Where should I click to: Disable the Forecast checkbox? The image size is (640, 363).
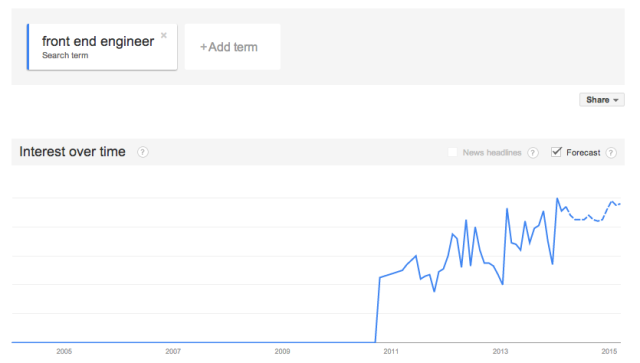click(x=556, y=152)
